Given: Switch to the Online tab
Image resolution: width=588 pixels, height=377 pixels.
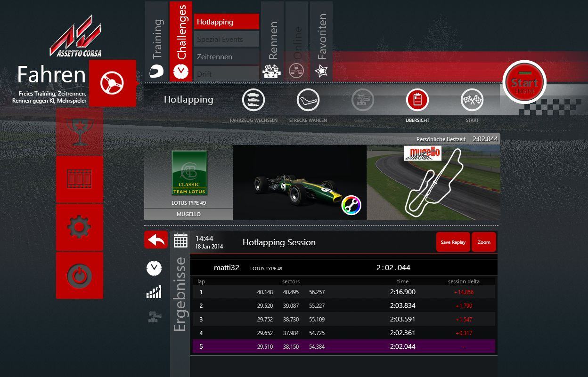Looking at the screenshot, I should 297,41.
